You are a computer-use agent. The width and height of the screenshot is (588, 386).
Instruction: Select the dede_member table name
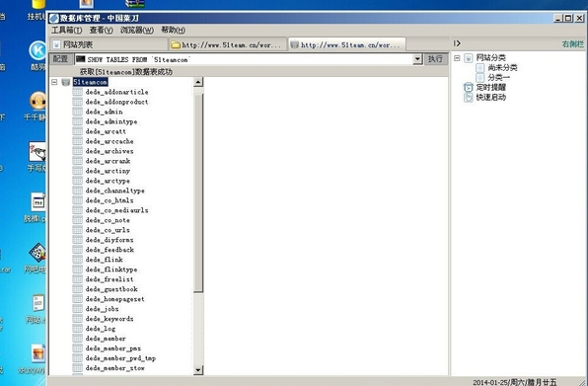[106, 339]
